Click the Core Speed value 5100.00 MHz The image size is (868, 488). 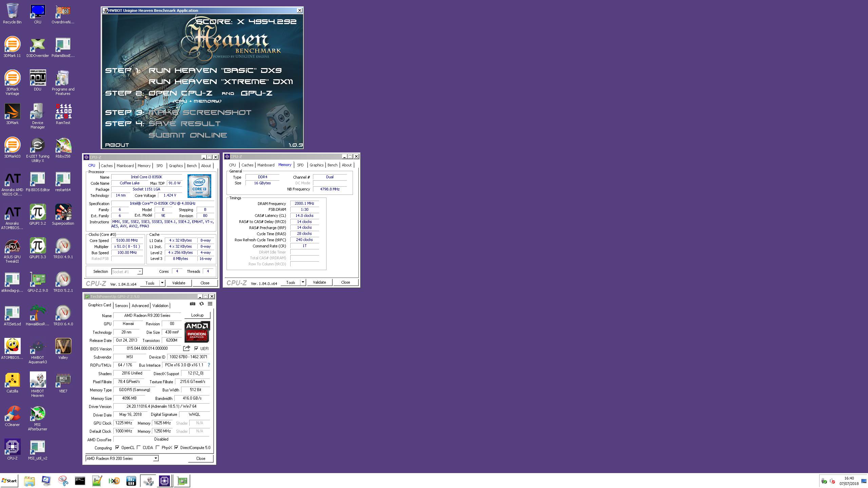coord(127,240)
